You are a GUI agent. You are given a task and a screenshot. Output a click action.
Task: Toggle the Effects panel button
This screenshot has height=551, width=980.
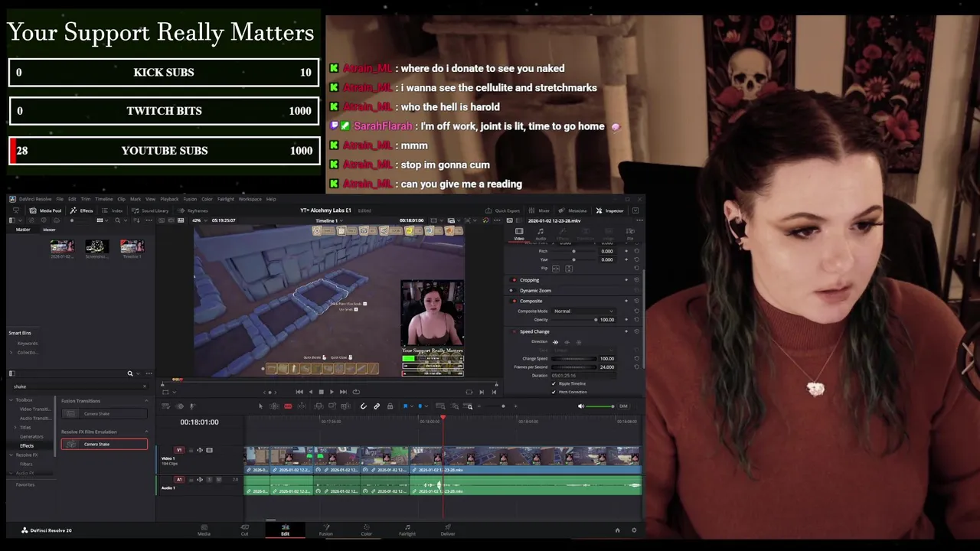tap(81, 210)
